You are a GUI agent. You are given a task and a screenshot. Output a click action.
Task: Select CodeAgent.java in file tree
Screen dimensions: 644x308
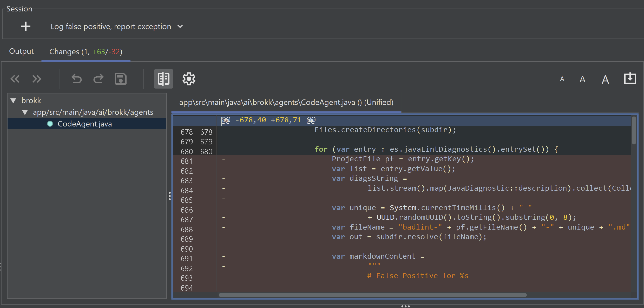[x=84, y=124]
